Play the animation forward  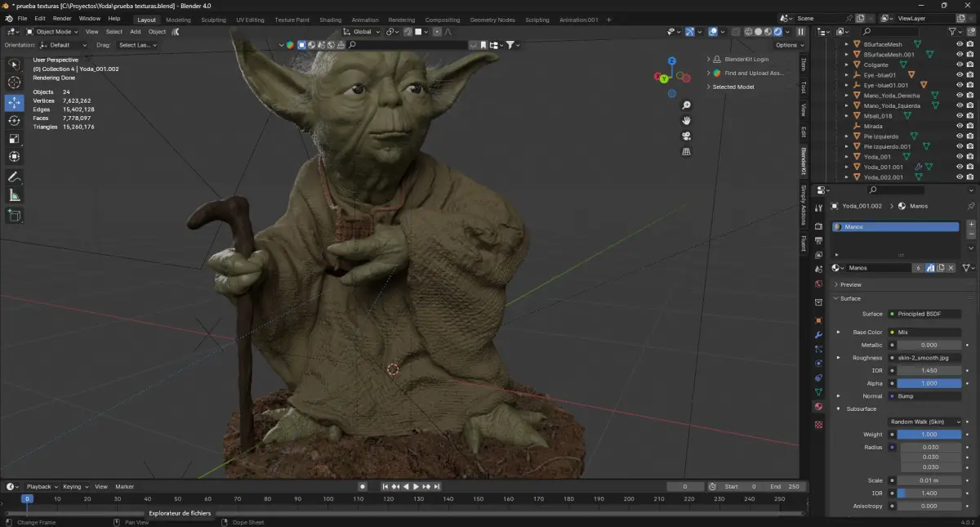click(416, 486)
